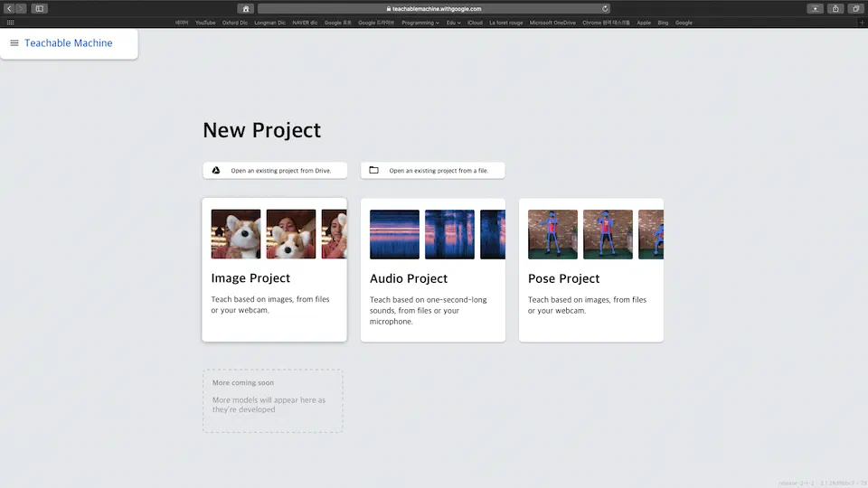
Task: Reload the page with the refresh icon
Action: click(x=605, y=8)
